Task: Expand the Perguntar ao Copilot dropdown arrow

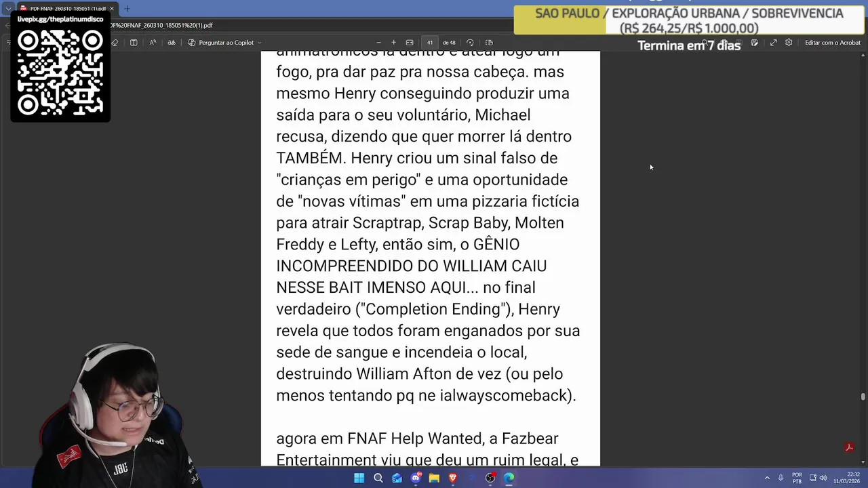Action: (260, 43)
